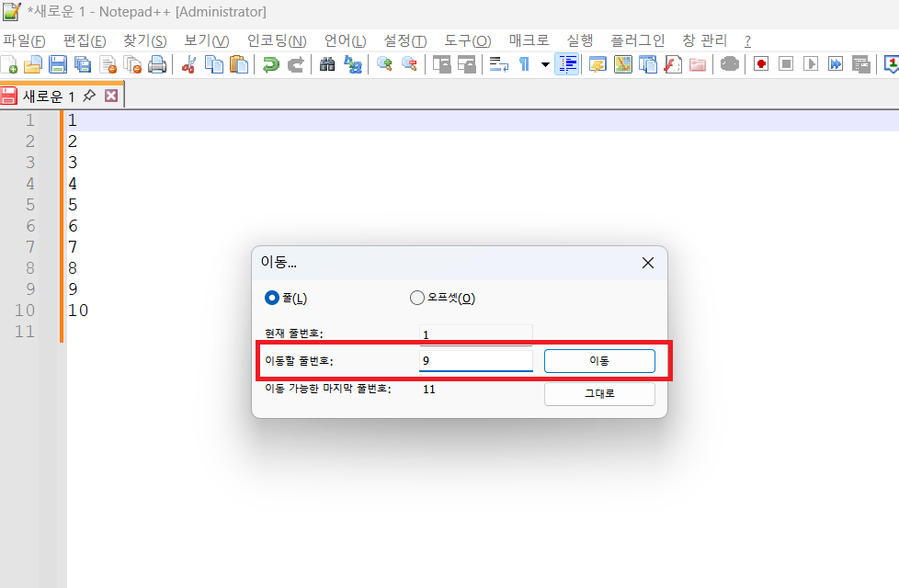
Task: Open the 인코딩 menu
Action: coord(277,40)
